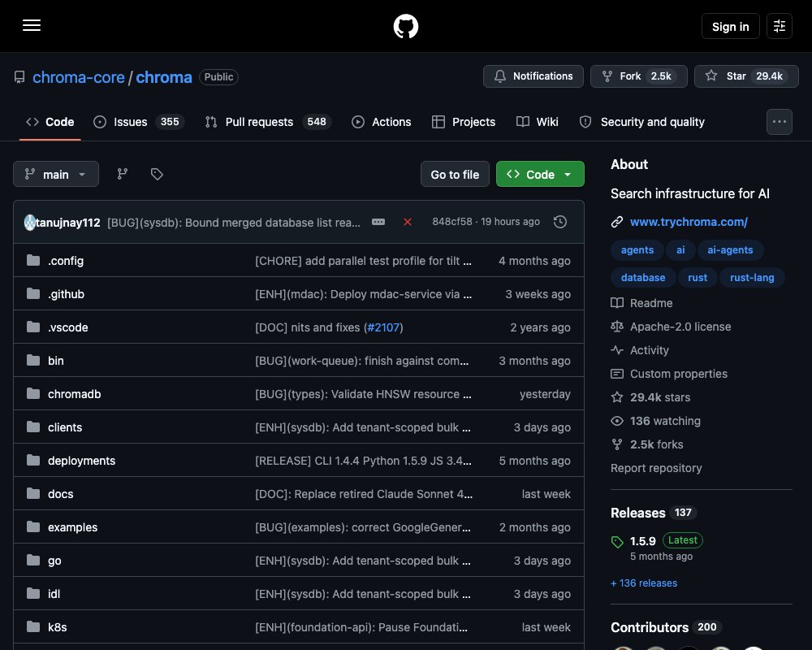This screenshot has height=650, width=812.
Task: Open the additional navigation options menu
Action: point(779,122)
